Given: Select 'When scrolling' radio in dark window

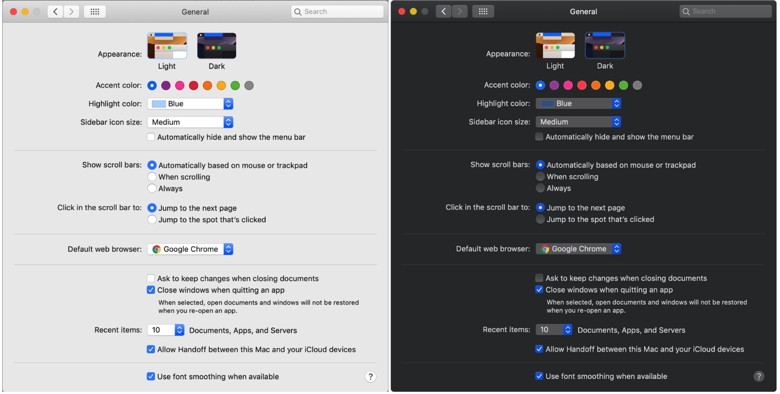Looking at the screenshot, I should (x=540, y=176).
